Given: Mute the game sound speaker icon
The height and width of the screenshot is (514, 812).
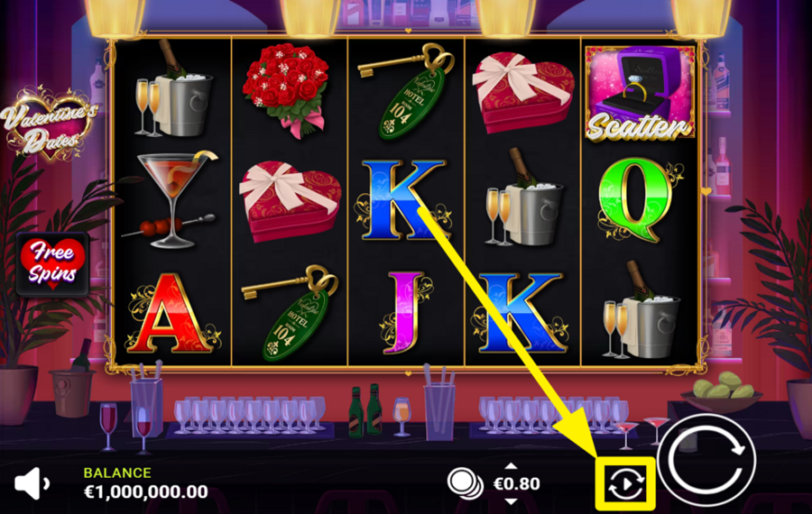Looking at the screenshot, I should click(x=32, y=483).
